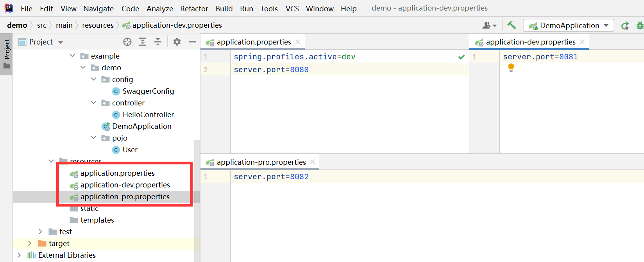Image resolution: width=644 pixels, height=262 pixels.
Task: Click the resources breadcrumb in navigation bar
Action: coord(98,25)
